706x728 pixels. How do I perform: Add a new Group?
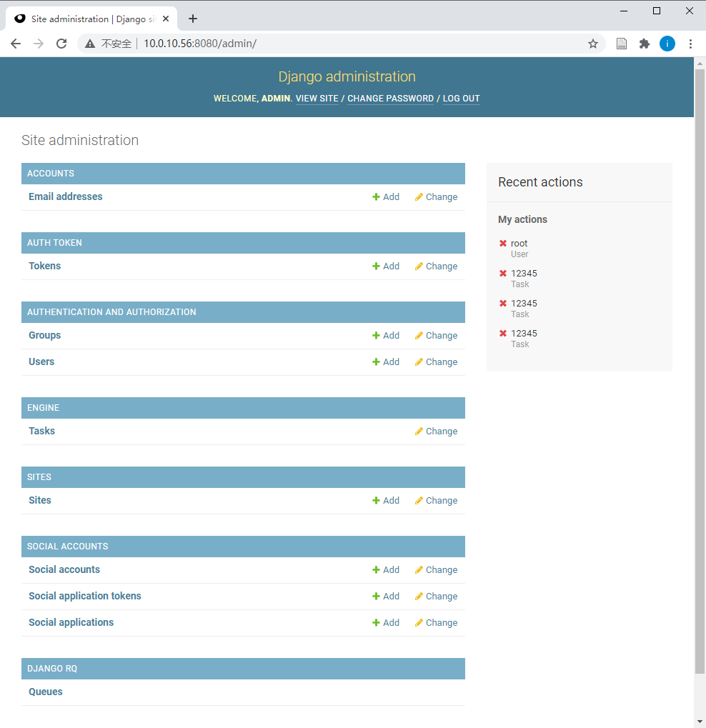tap(386, 335)
